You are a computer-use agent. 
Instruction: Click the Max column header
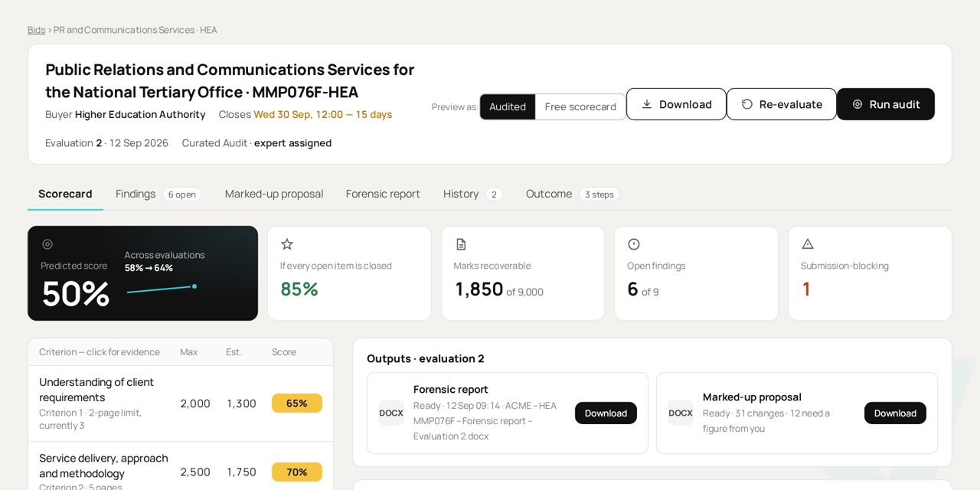click(189, 352)
